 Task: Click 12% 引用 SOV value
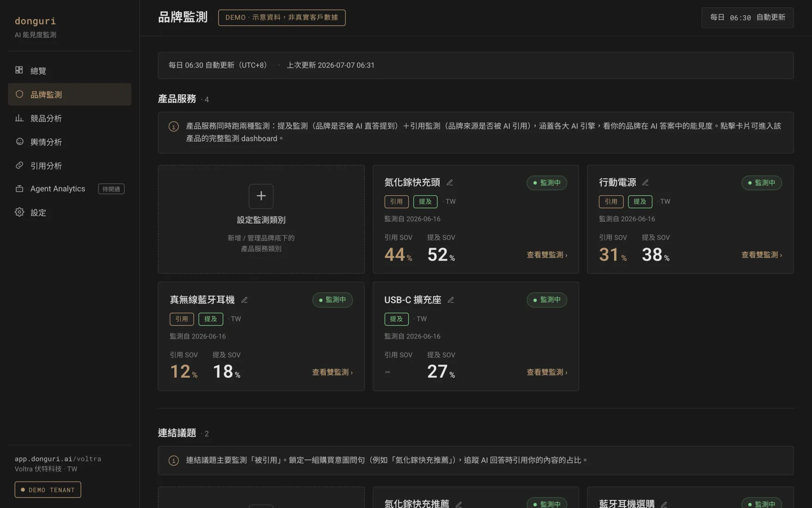coord(184,372)
